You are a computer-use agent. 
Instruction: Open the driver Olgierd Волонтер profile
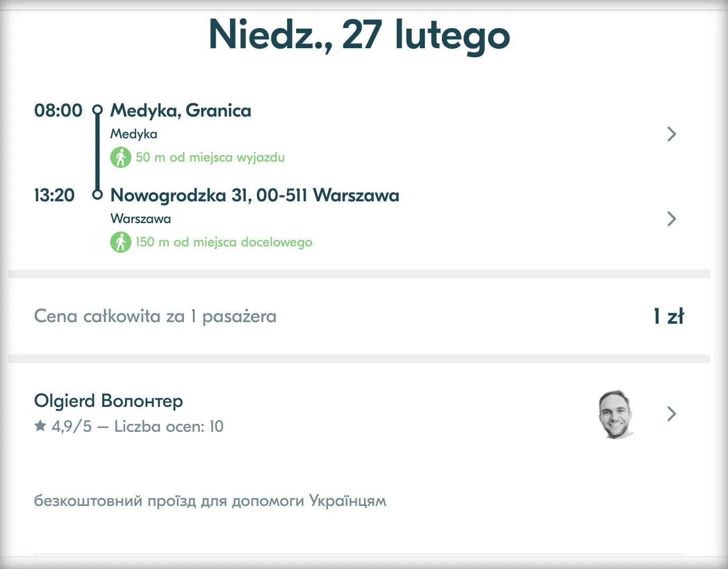[x=108, y=401]
